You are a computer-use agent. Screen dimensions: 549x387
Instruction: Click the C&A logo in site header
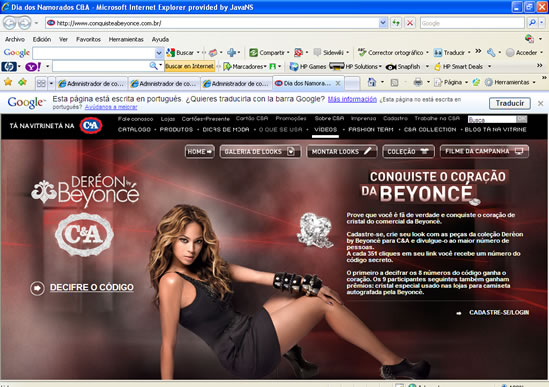[91, 126]
